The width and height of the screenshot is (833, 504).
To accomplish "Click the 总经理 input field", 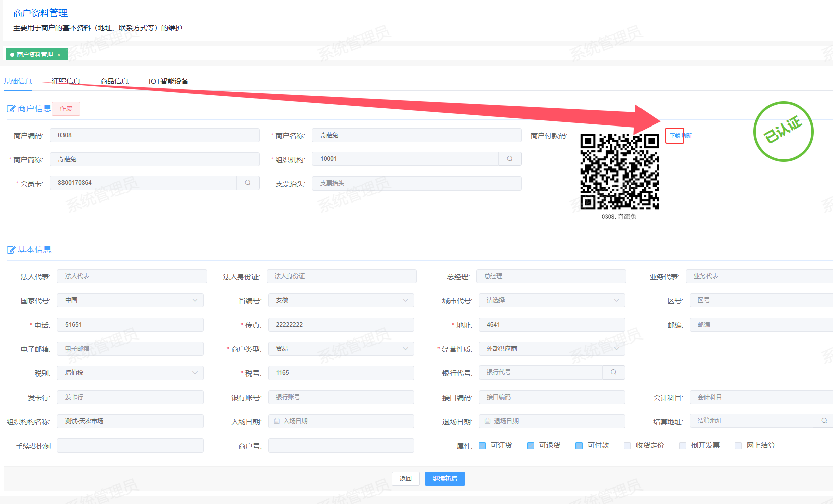I will 551,276.
